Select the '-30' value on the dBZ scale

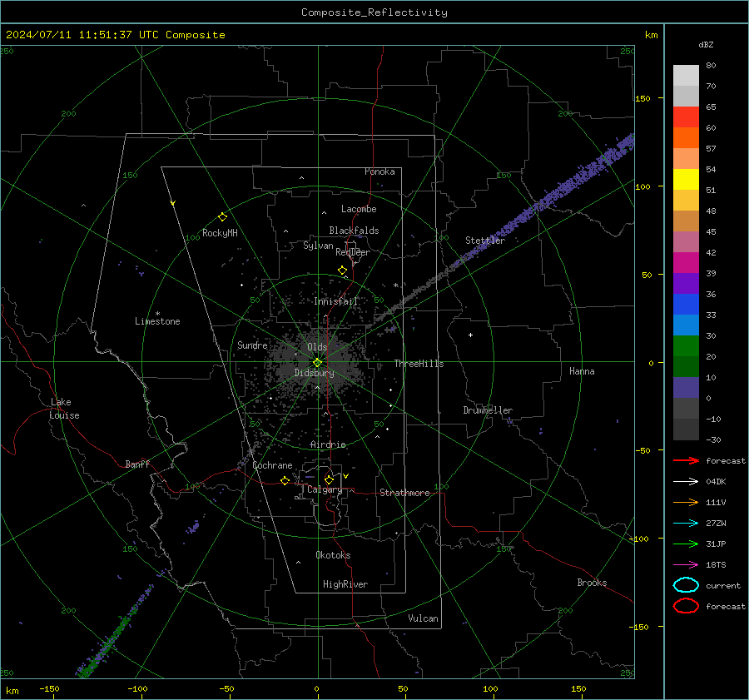pos(714,439)
